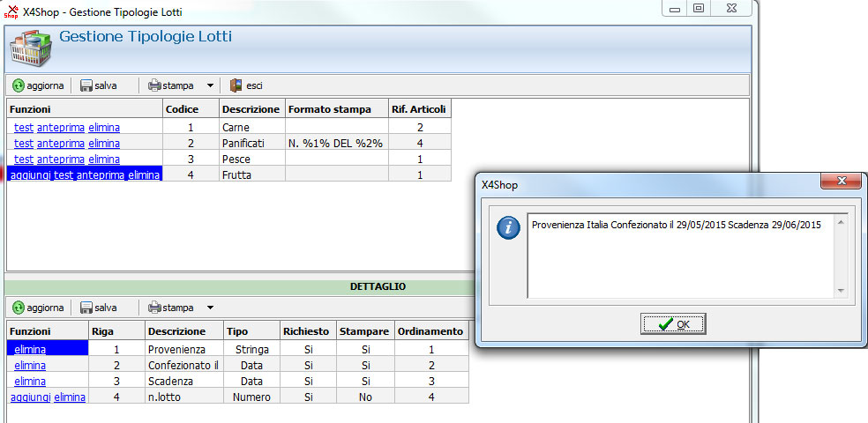868x423 pixels.
Task: Click the blue info icon in dialog
Action: click(x=508, y=228)
